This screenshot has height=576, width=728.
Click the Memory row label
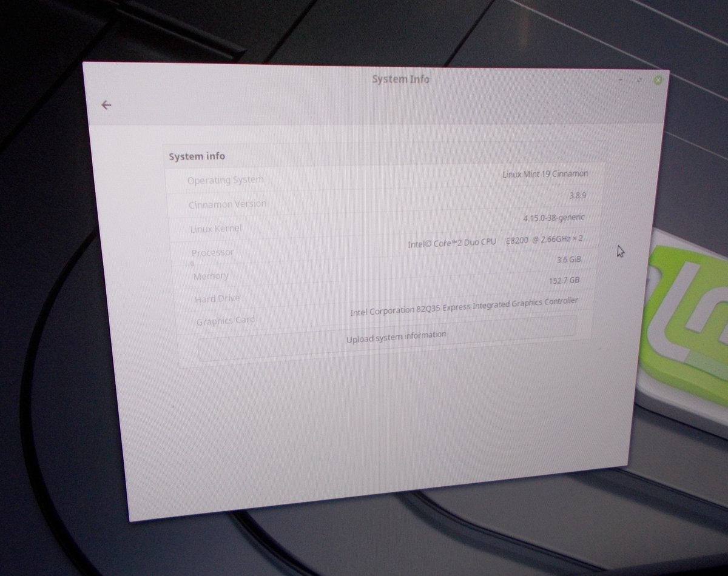[211, 276]
